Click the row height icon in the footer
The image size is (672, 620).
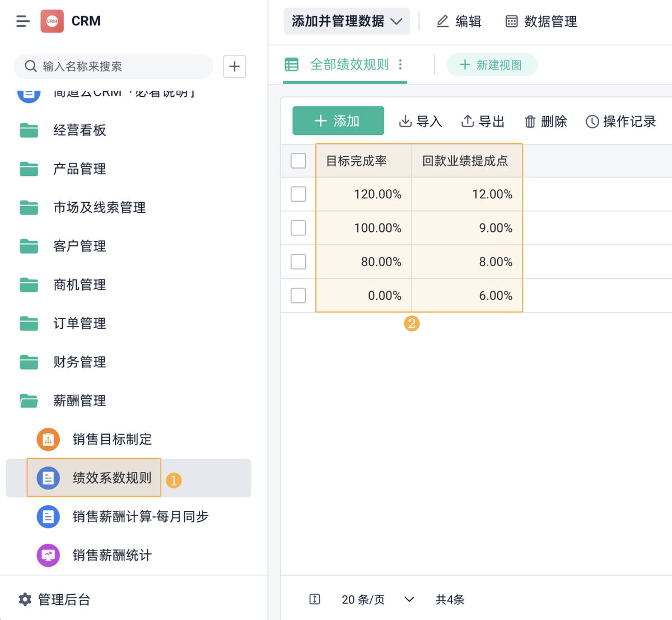[x=315, y=599]
